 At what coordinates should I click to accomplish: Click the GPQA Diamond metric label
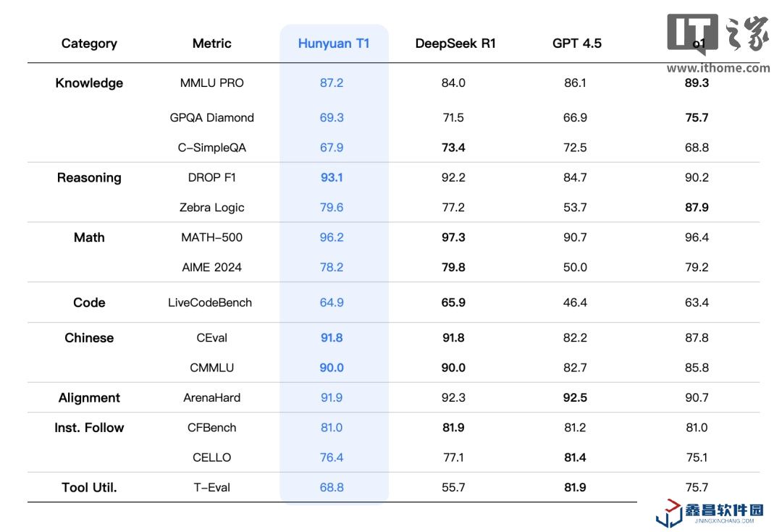[x=212, y=117]
